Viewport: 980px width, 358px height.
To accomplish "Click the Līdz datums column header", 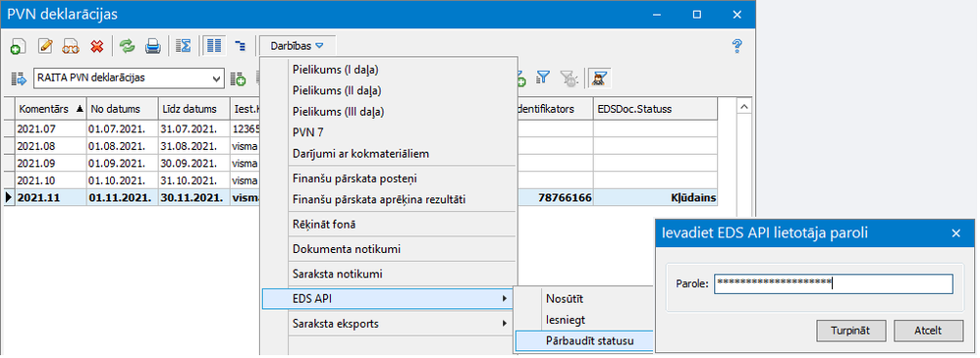I will click(194, 109).
